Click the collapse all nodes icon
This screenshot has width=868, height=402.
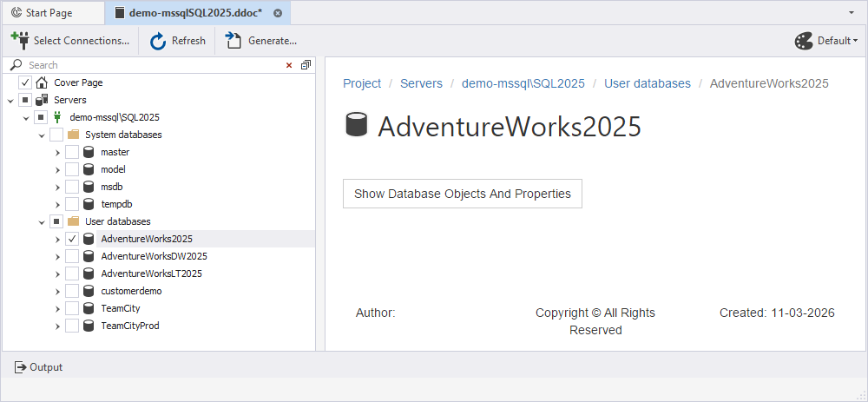[306, 65]
